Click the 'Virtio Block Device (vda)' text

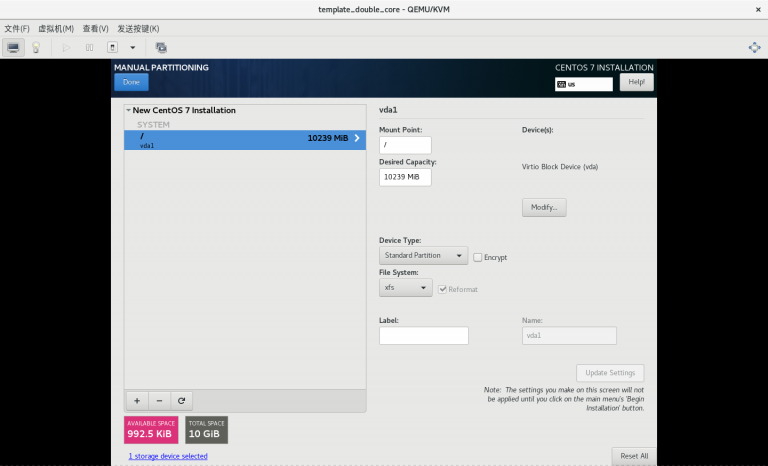point(560,167)
